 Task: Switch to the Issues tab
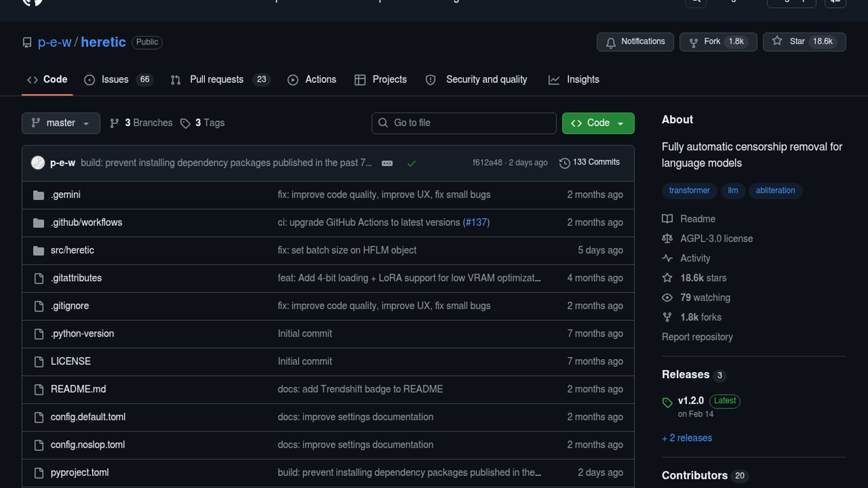[115, 80]
